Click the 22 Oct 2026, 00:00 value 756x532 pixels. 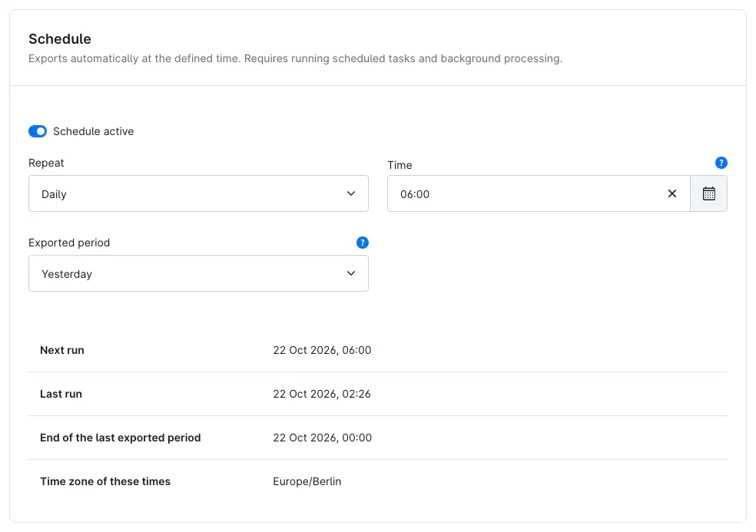323,438
